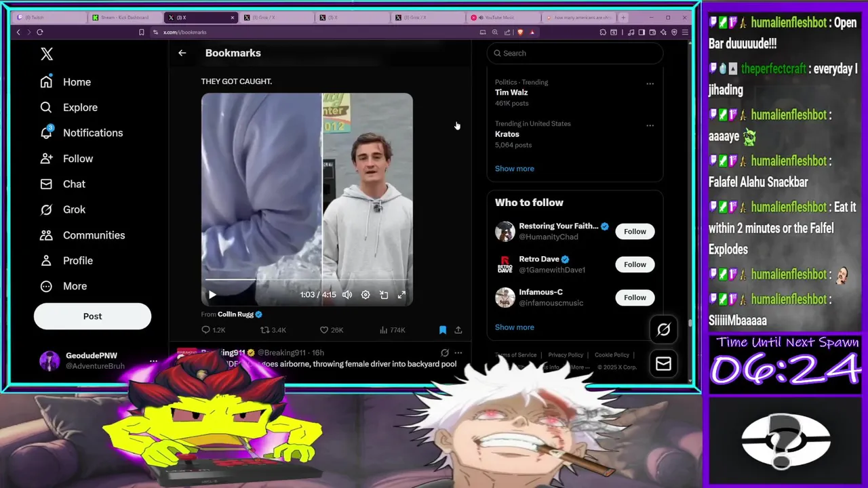Play the Collin Rugg video
The height and width of the screenshot is (488, 868).
(212, 295)
